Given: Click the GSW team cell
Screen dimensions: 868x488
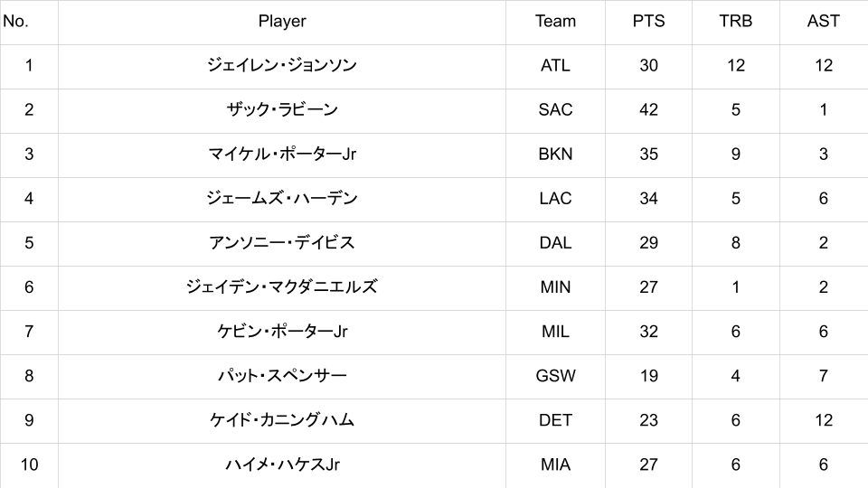Looking at the screenshot, I should pyautogui.click(x=555, y=376).
